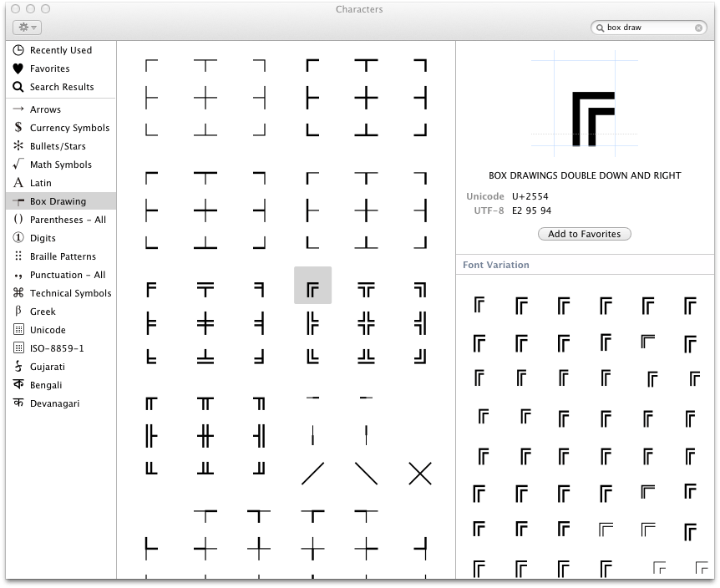Browse the Bullets/Stars category
The height and width of the screenshot is (588, 720).
61,146
